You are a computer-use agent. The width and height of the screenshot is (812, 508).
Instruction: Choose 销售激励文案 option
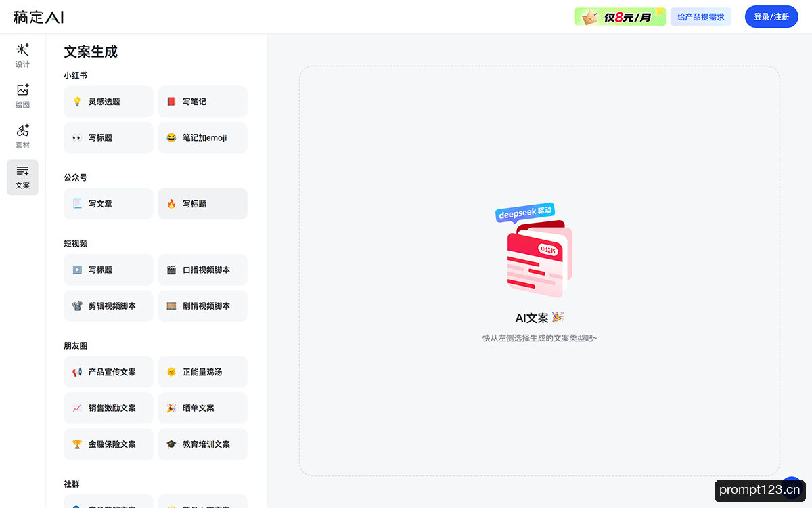coord(108,408)
